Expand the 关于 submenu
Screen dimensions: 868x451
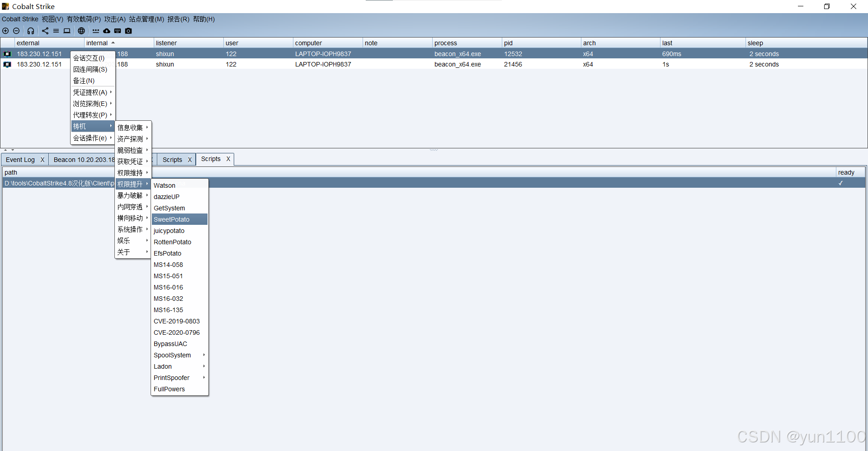(x=133, y=252)
